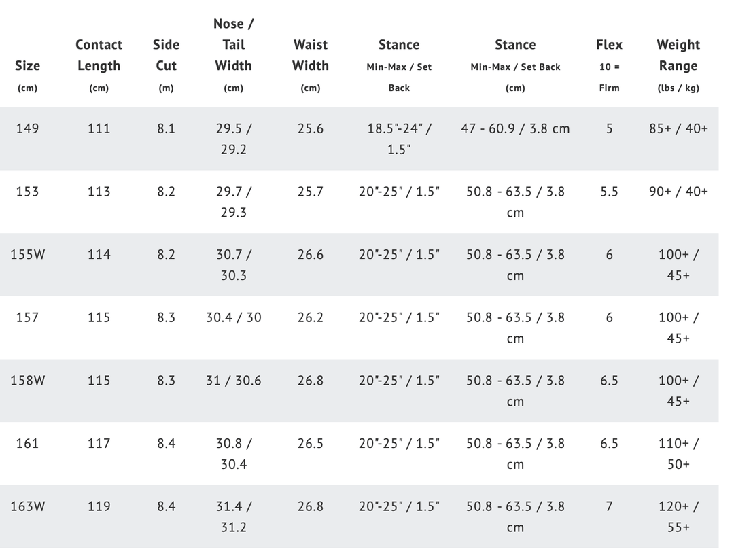Select the Weight Range column header
Viewport: 734px width, 560px height.
click(678, 55)
